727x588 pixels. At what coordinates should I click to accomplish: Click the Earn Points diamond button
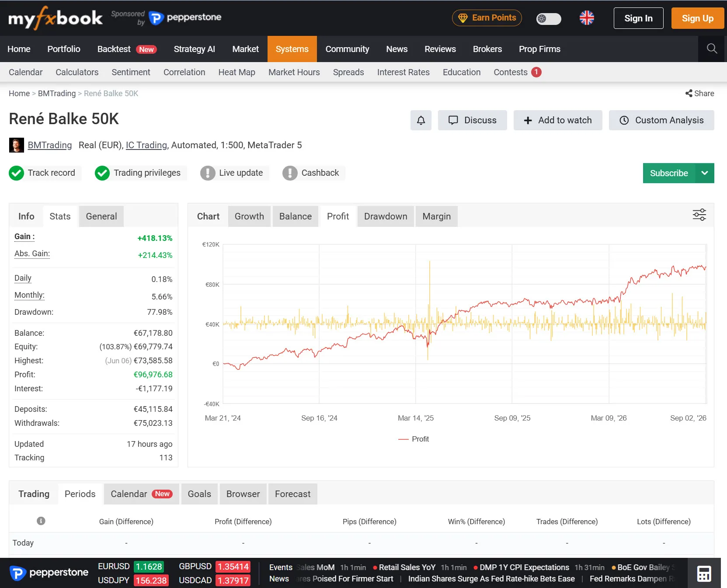(x=487, y=18)
